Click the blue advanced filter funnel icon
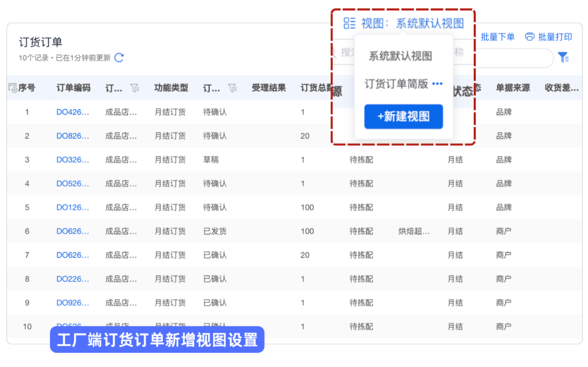 pos(563,57)
